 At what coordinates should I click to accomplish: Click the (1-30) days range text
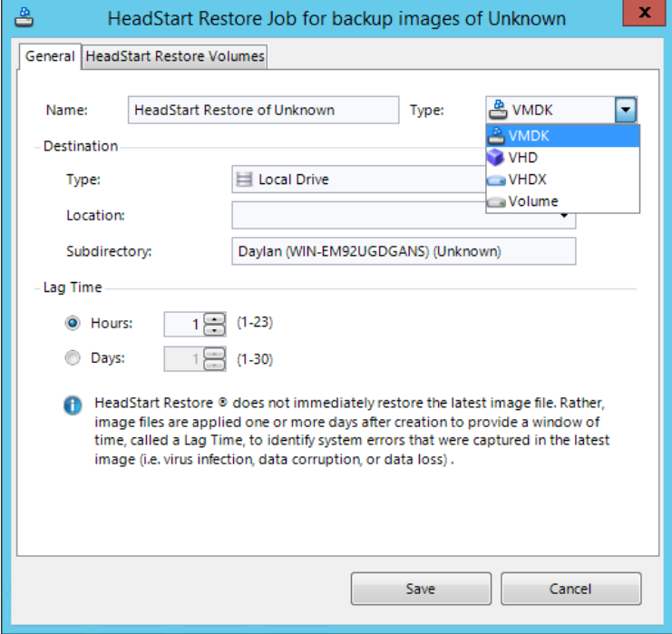[x=255, y=359]
